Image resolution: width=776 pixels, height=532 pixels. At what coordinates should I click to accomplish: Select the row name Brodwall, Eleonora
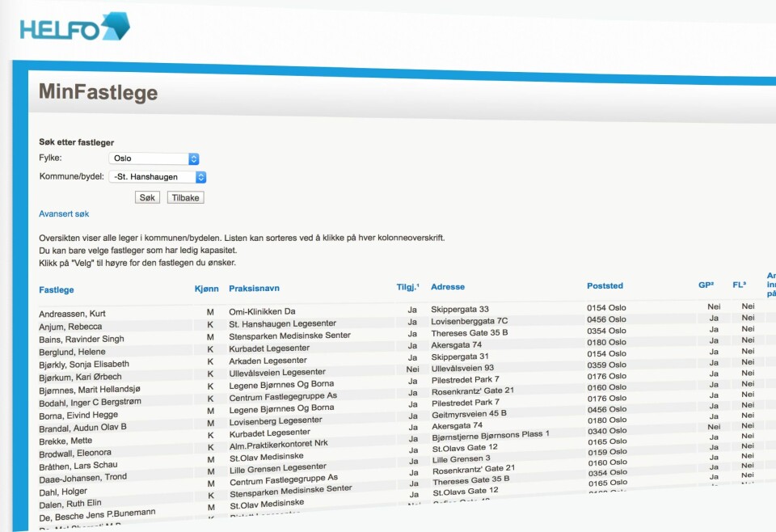click(75, 454)
